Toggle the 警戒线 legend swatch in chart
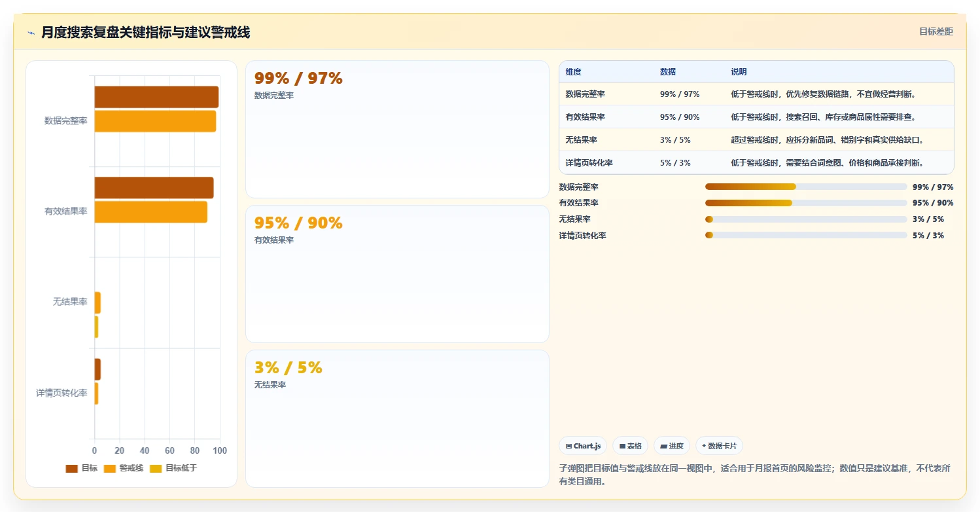The width and height of the screenshot is (980, 512). pos(109,468)
